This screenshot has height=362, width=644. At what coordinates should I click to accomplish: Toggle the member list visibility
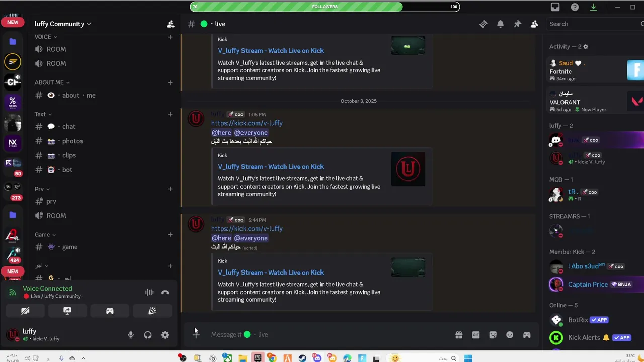[x=534, y=24]
